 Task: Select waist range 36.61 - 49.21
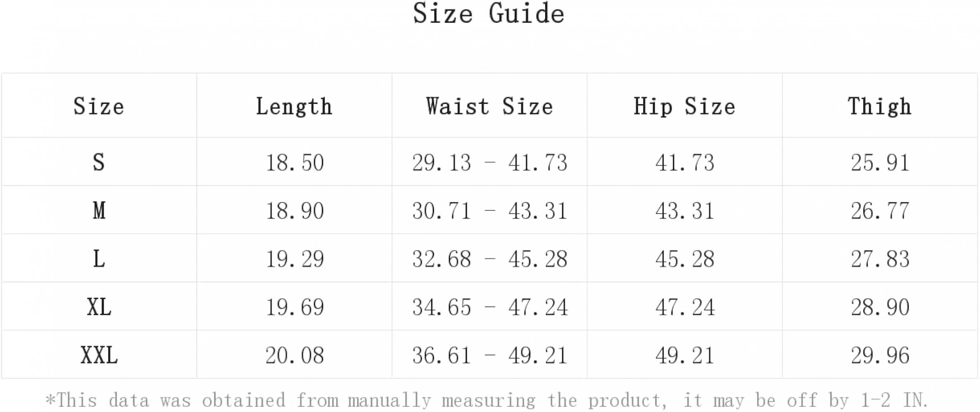489,356
